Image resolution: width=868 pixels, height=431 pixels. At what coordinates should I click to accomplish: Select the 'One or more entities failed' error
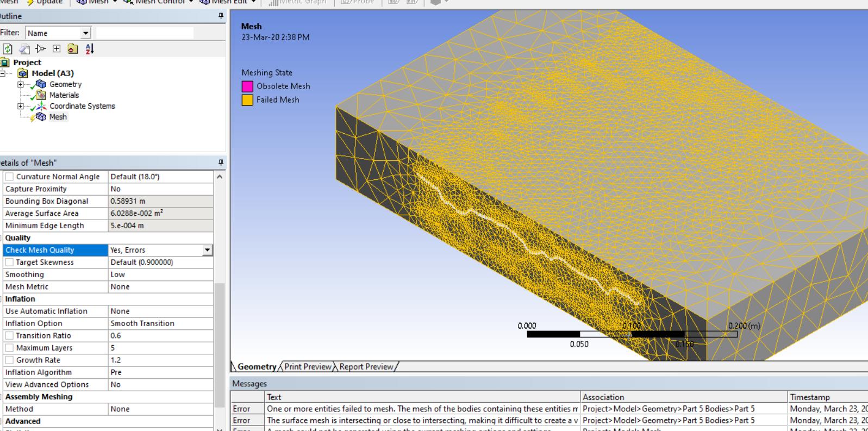coord(422,409)
